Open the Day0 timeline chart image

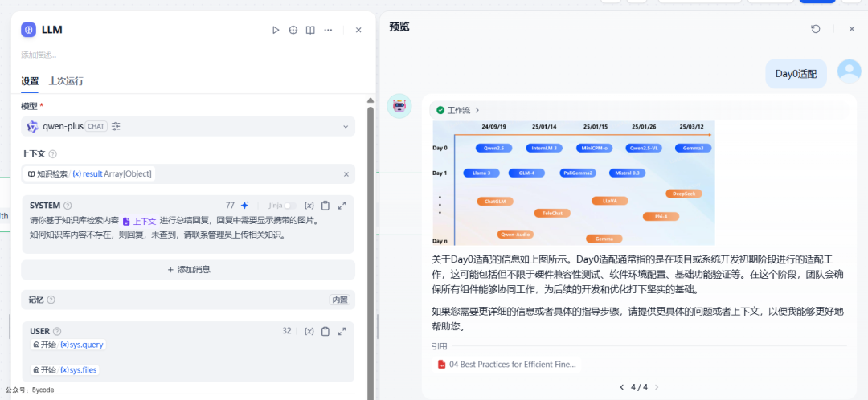point(574,182)
